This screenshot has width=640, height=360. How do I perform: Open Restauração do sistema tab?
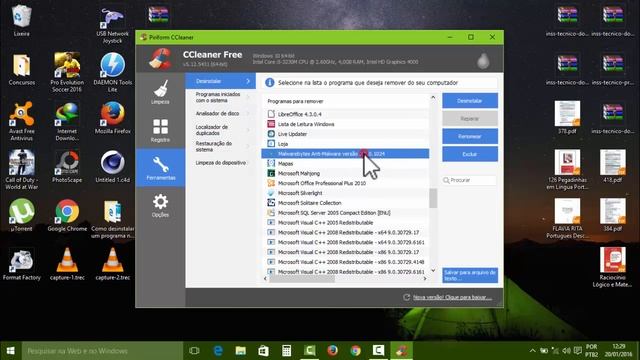point(220,147)
